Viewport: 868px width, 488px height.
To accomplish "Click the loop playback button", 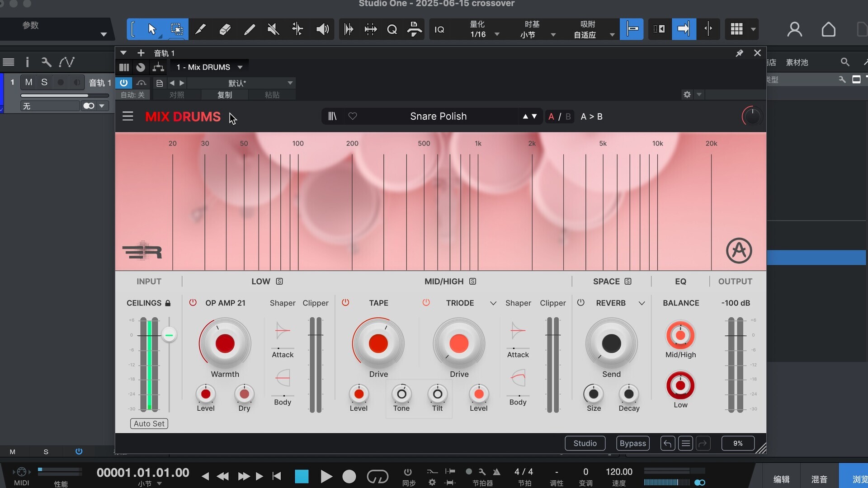I will (377, 476).
